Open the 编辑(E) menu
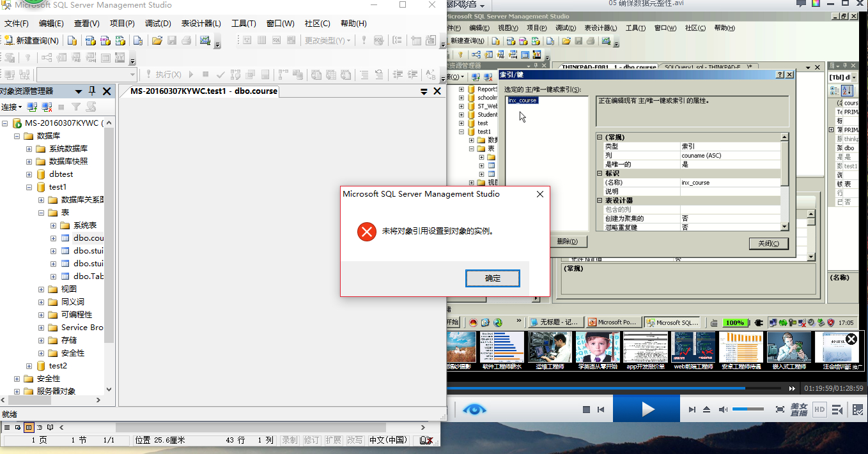 point(51,24)
